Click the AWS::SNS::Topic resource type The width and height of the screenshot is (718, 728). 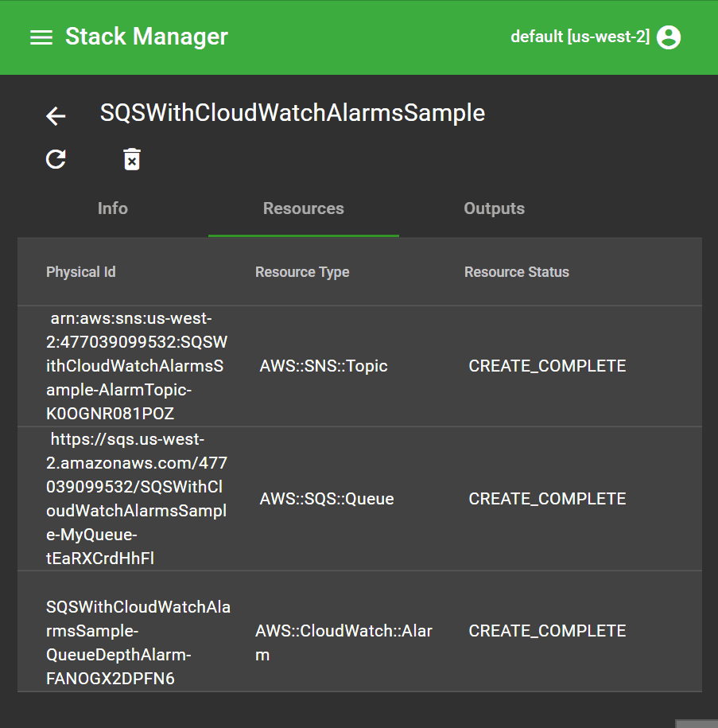tap(324, 366)
